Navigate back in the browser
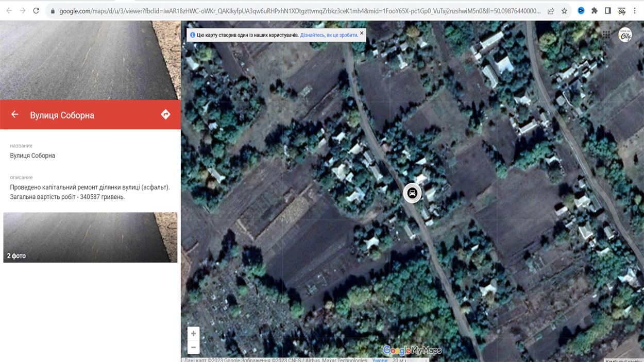The width and height of the screenshot is (644, 362). click(x=9, y=11)
